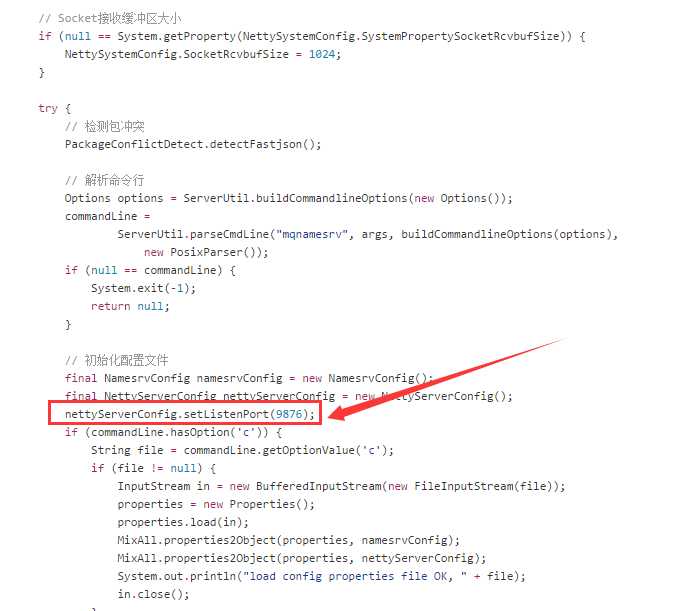This screenshot has width=697, height=611.
Task: Click first MixAll.properties2Object namesrvConfig line
Action: 288,540
